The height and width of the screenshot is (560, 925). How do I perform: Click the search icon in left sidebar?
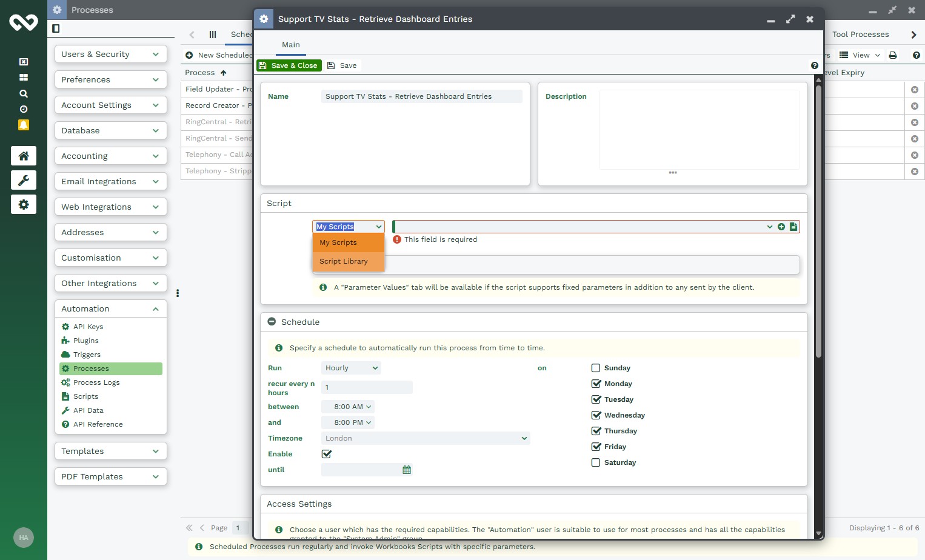click(24, 93)
